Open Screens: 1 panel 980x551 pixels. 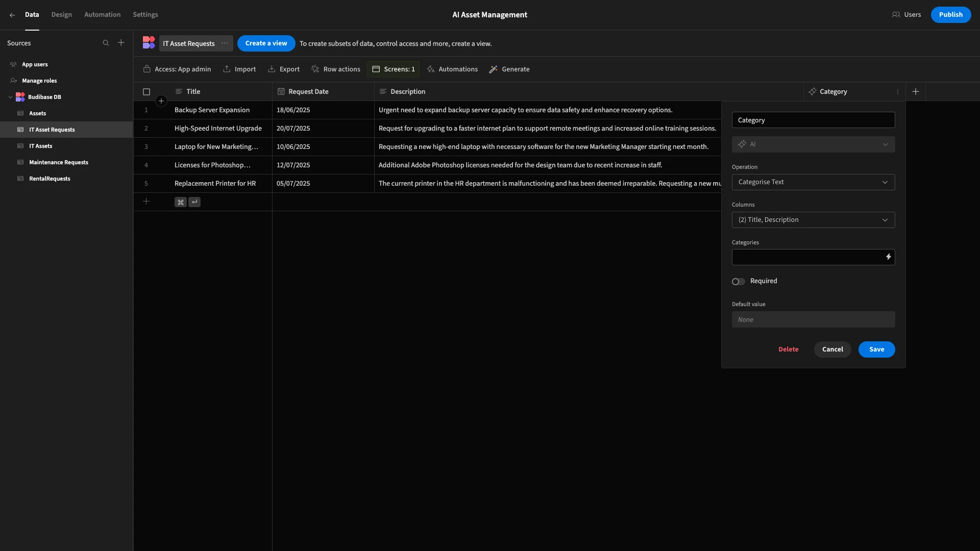pos(393,69)
